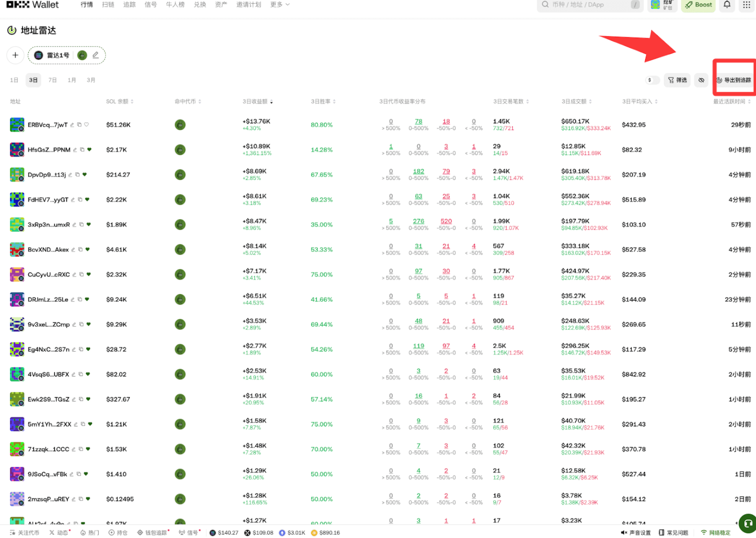Click the 导出到追踪 export button
The width and height of the screenshot is (756, 538).
(x=734, y=80)
